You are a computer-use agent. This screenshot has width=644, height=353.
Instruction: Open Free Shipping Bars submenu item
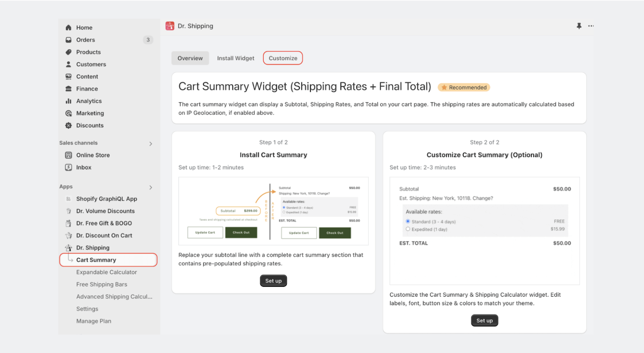point(102,284)
